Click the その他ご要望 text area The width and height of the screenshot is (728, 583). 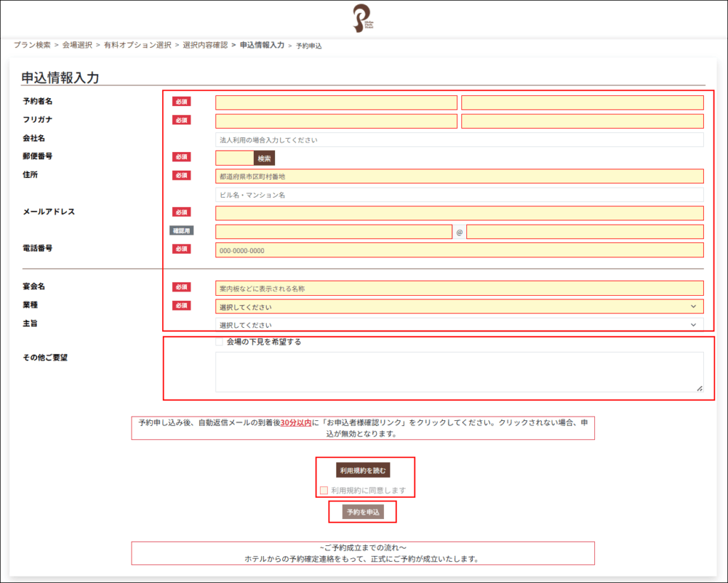click(459, 372)
